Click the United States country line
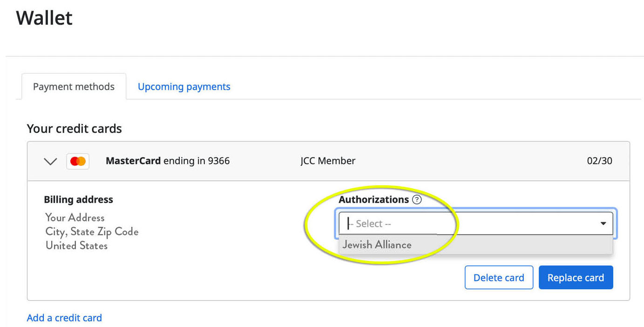This screenshot has width=644, height=327. pyautogui.click(x=76, y=245)
